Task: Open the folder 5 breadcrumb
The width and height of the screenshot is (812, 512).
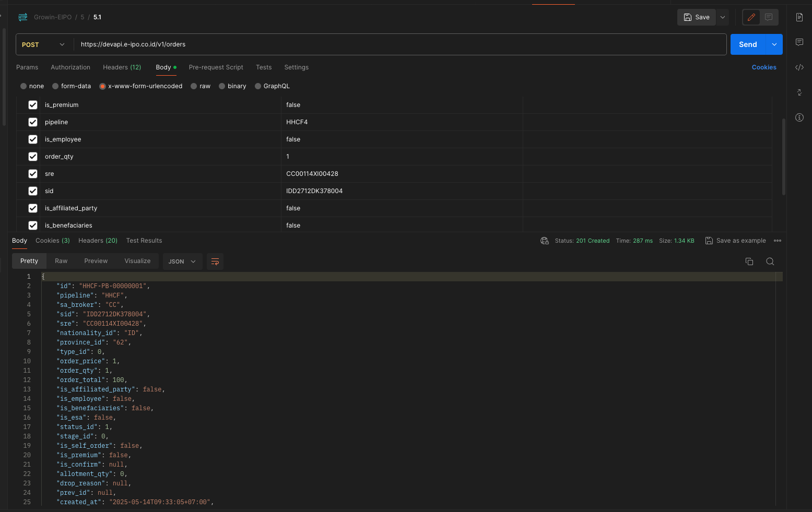Action: tap(83, 17)
